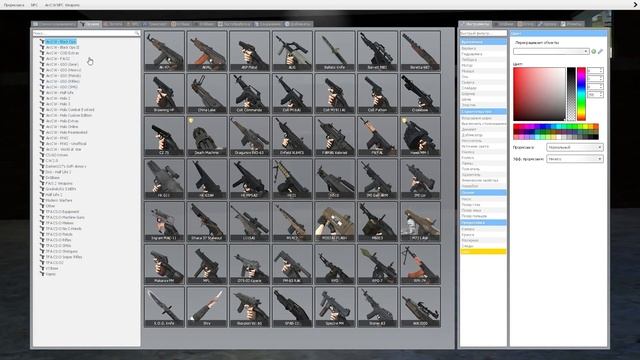Click the magnifier icon in weapon search
The height and width of the screenshot is (360, 640).
(137, 33)
